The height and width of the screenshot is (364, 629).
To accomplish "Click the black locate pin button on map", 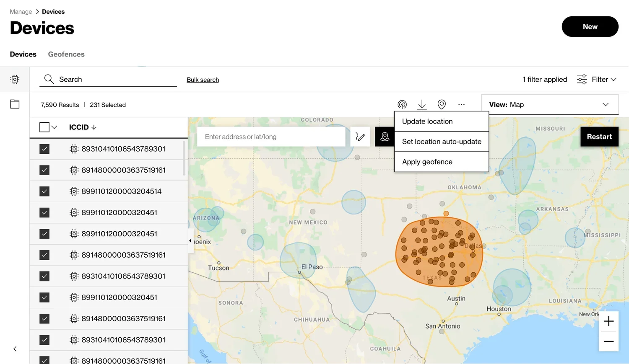I will (385, 137).
